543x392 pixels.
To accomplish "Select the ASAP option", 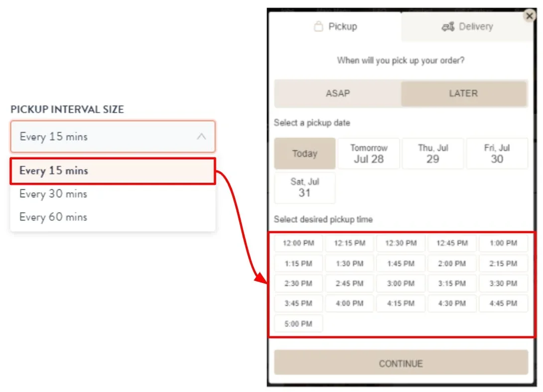I will [338, 94].
